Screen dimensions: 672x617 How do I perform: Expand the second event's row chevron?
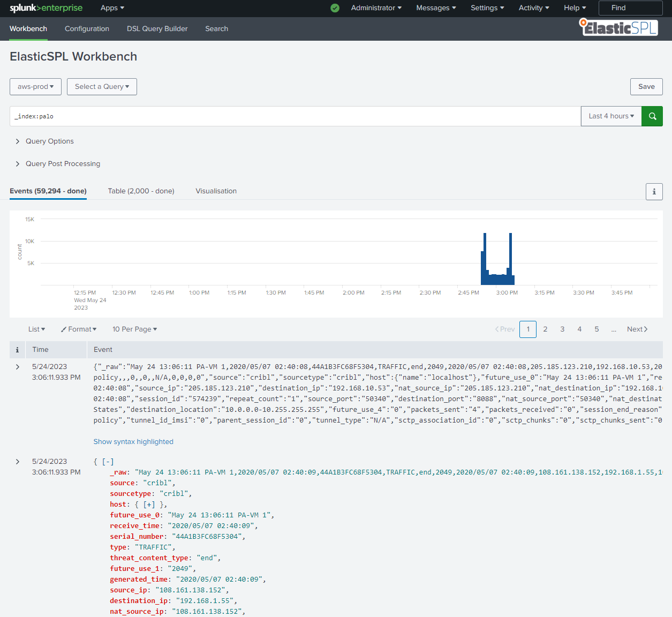point(17,461)
